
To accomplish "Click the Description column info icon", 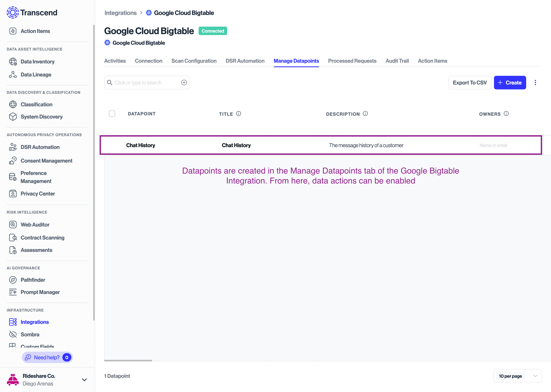I will 365,114.
